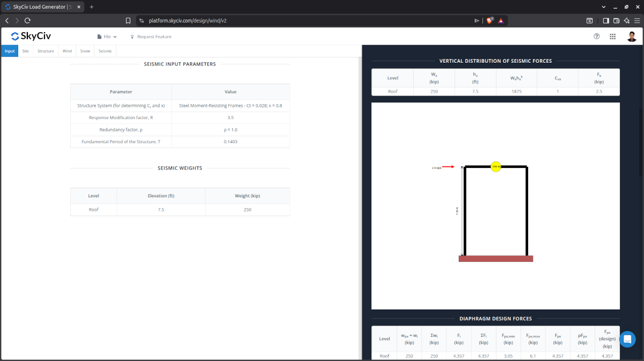Image resolution: width=644 pixels, height=361 pixels.
Task: Open the help question mark icon
Action: tap(596, 36)
